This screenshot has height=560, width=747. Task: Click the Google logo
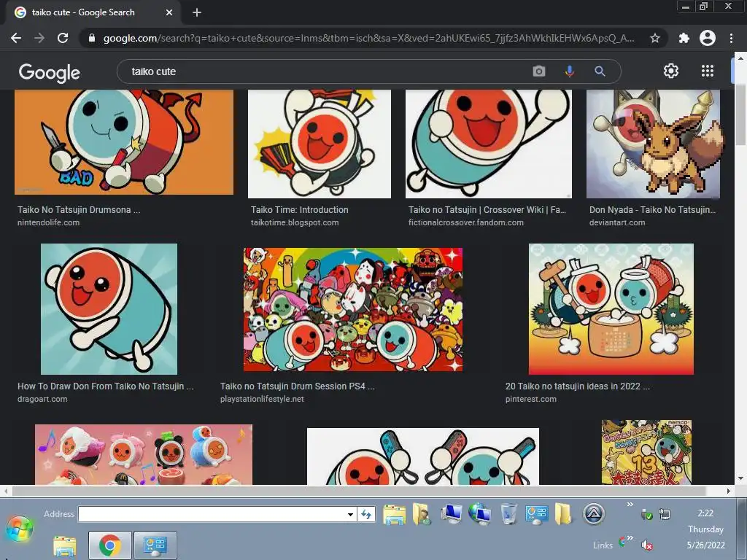(x=50, y=72)
